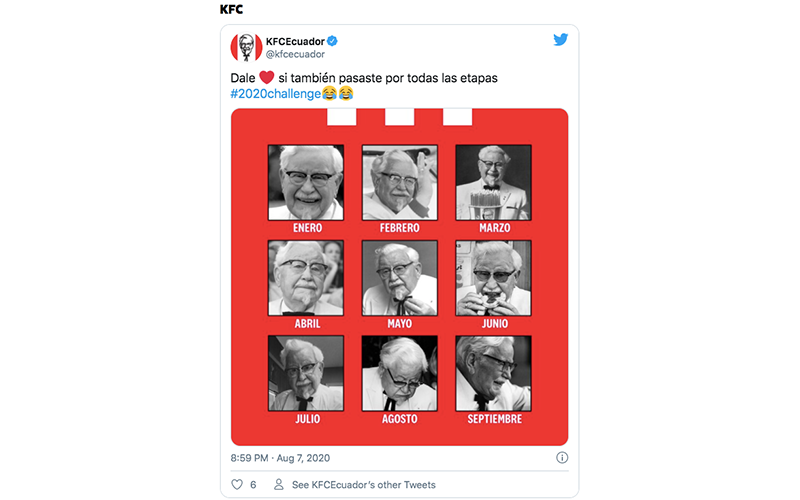Open the KFCEcuador profile avatar
Viewport: 800px width, 500px height.
[x=246, y=47]
